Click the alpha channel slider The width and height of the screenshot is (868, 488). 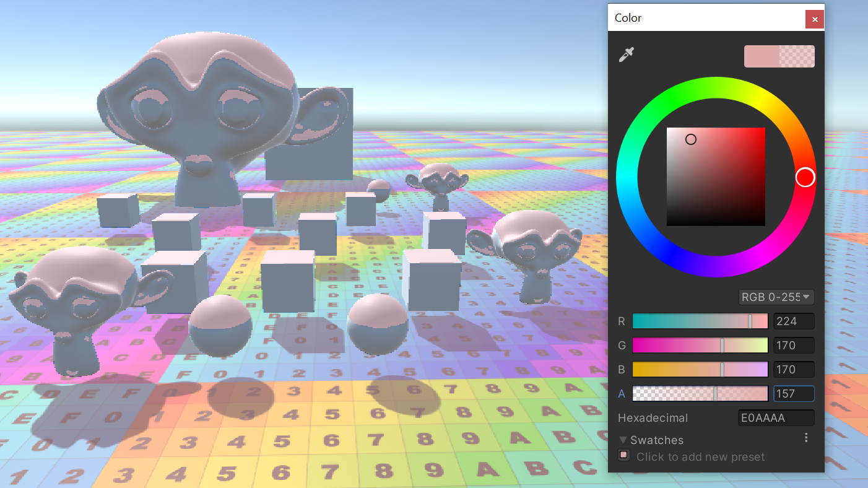click(700, 393)
